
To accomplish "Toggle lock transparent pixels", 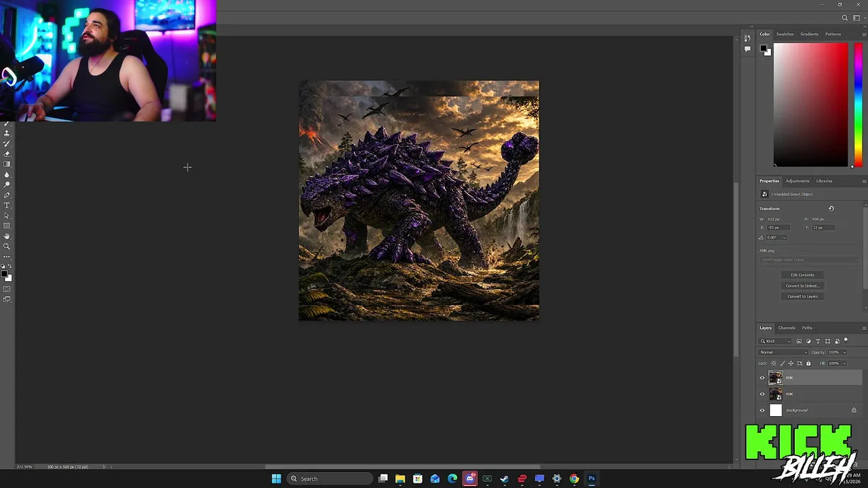I will (774, 363).
